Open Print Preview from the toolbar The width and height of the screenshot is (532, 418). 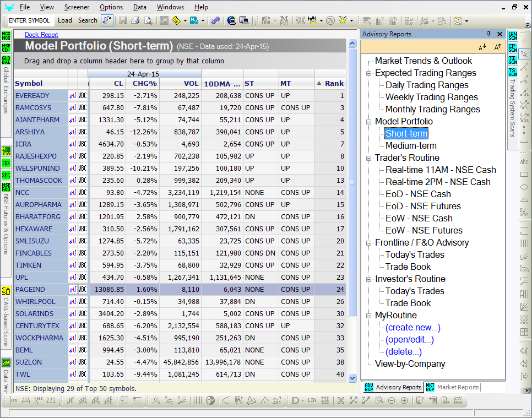[x=148, y=21]
